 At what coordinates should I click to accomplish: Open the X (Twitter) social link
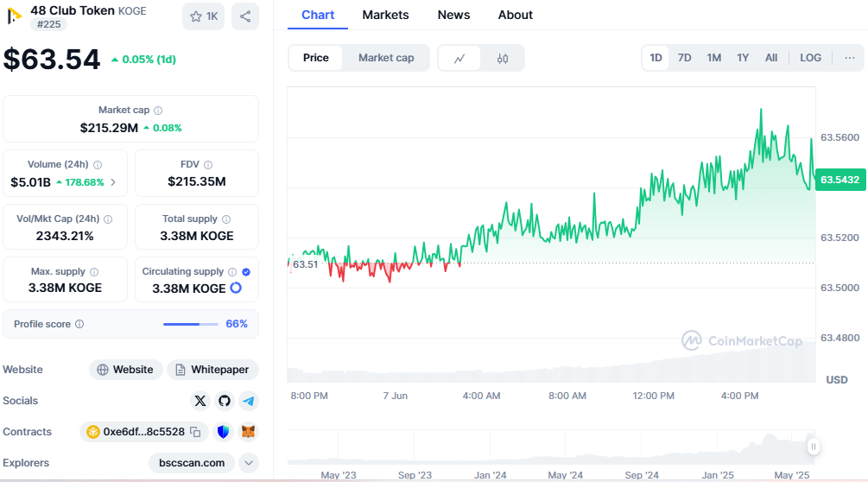[x=200, y=401]
